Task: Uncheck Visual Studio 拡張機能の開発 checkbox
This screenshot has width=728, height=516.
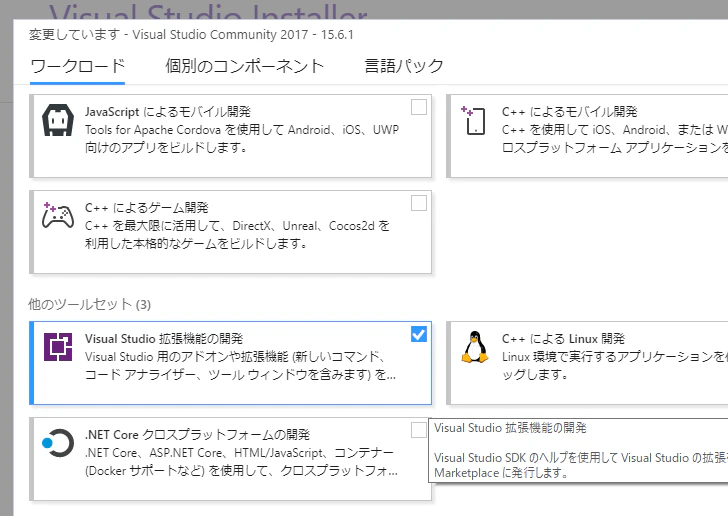Action: (x=419, y=334)
